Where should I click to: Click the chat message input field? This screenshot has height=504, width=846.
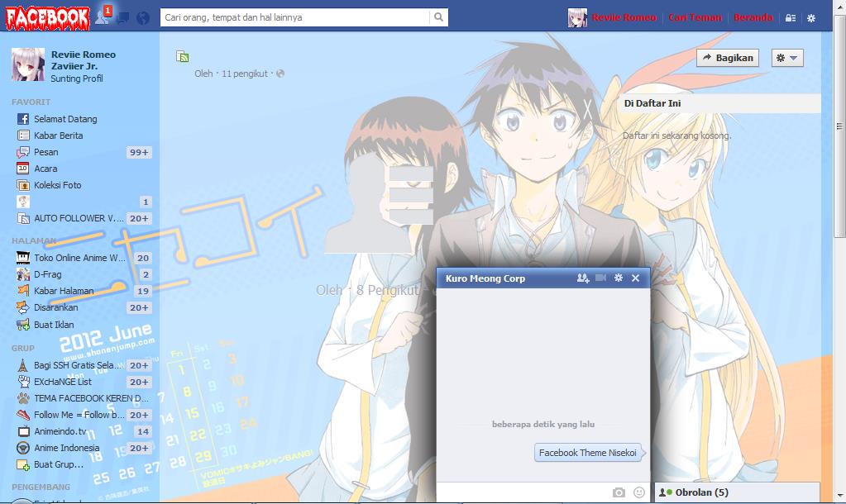(x=523, y=492)
